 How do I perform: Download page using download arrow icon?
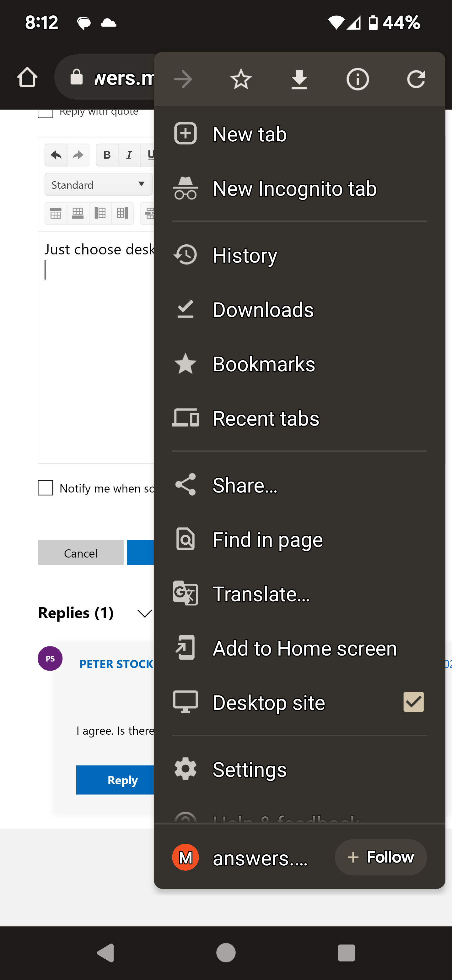(299, 79)
